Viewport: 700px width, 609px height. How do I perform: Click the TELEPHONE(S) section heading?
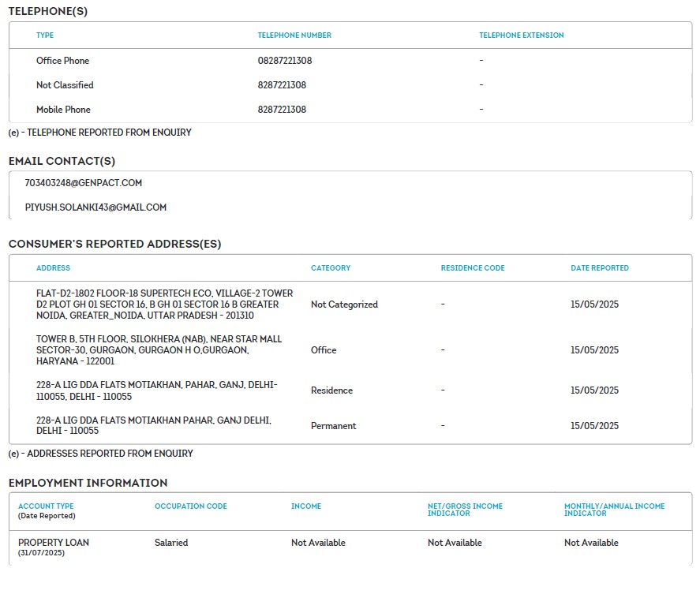click(48, 11)
